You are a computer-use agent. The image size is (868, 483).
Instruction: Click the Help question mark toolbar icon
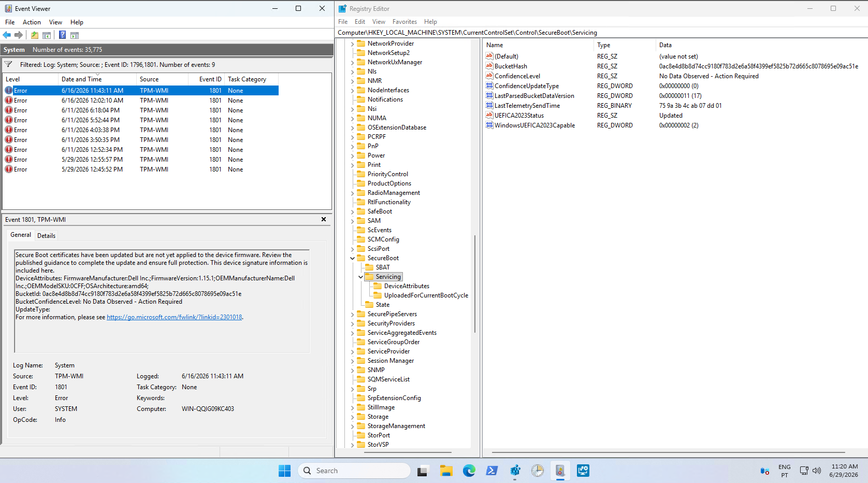(62, 35)
